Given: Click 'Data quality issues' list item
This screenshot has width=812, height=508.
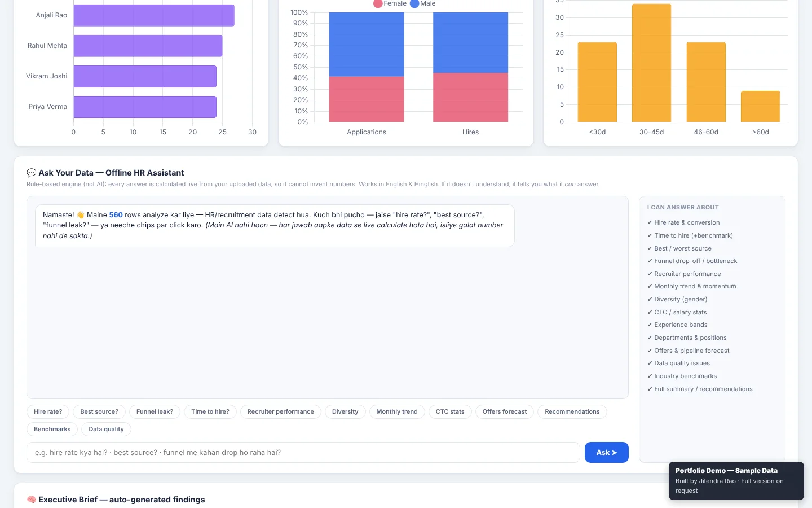Looking at the screenshot, I should point(679,363).
